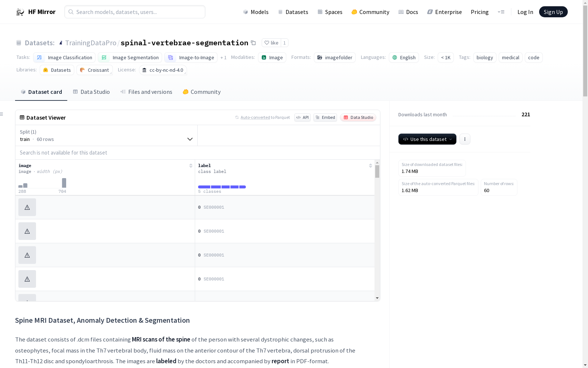Viewport: 588px width, 368px height.
Task: Click the code tag
Action: [534, 57]
